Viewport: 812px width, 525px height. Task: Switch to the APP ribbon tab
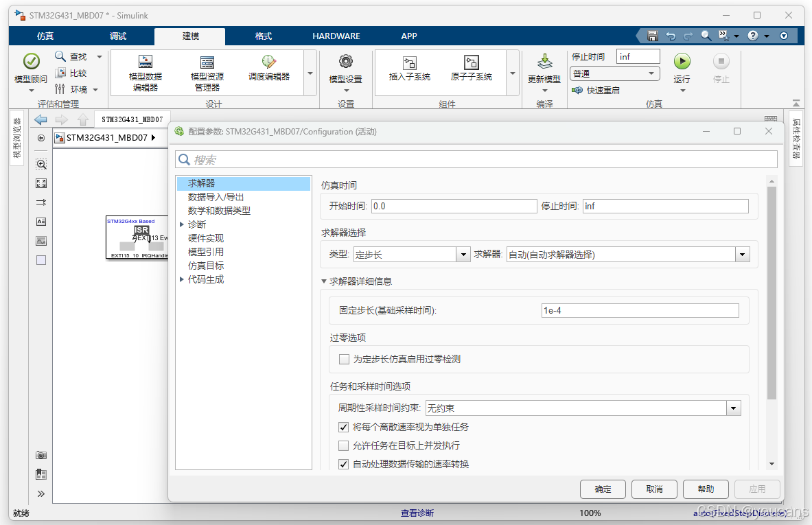coord(409,36)
